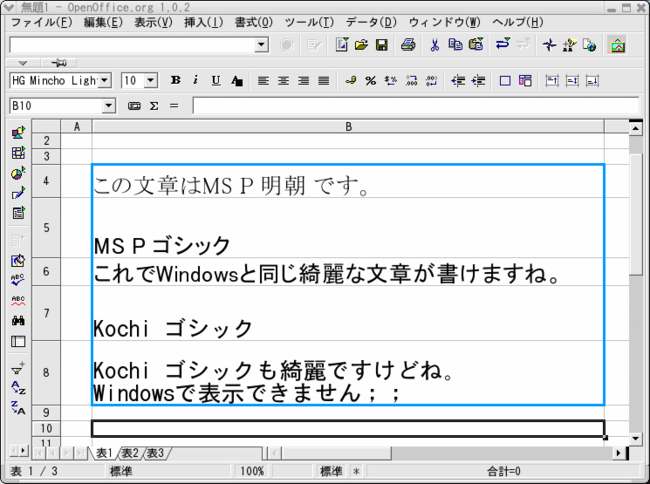
Task: Apply percent number format
Action: click(x=371, y=81)
